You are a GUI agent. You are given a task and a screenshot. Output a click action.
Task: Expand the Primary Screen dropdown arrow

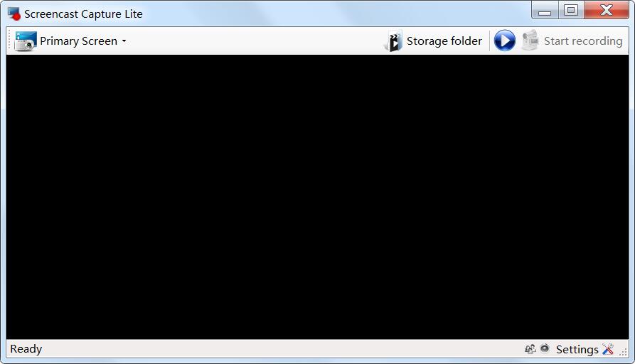[x=124, y=41]
